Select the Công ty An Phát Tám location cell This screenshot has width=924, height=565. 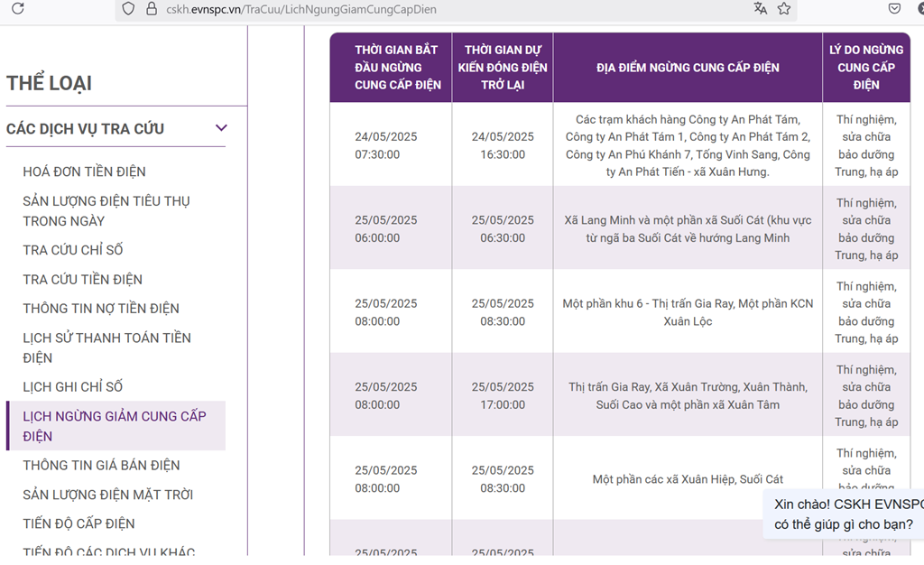pyautogui.click(x=688, y=145)
